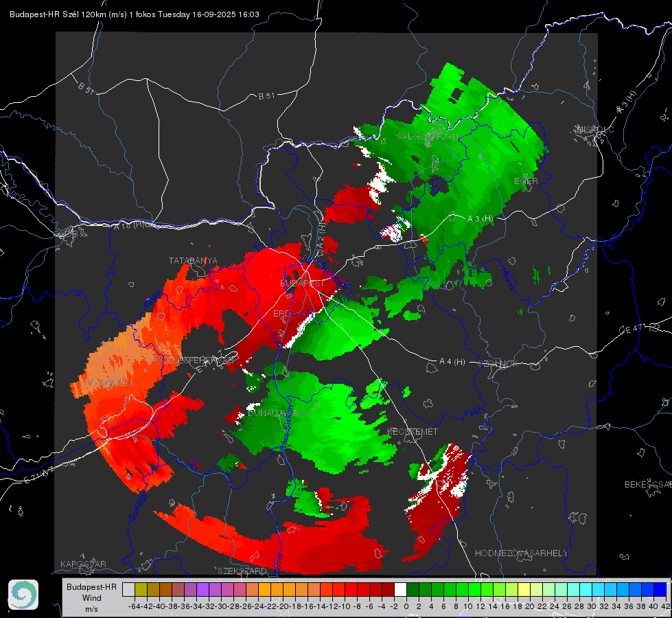
Task: Click the 'Pest' county label
Action: coord(473,413)
